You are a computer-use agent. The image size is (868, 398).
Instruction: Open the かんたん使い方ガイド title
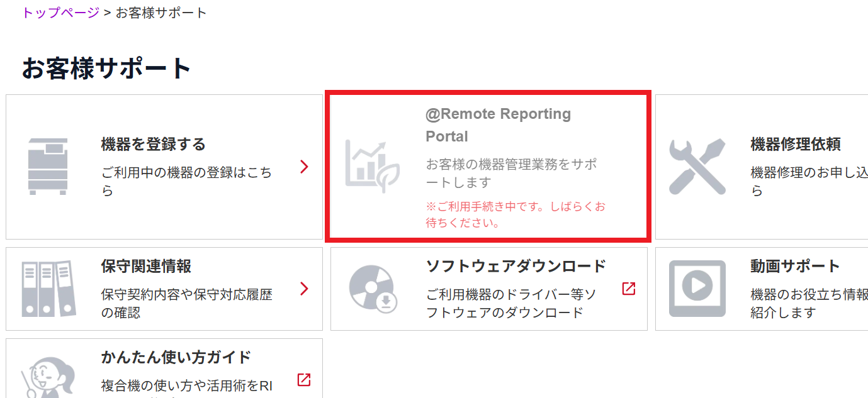tap(176, 358)
